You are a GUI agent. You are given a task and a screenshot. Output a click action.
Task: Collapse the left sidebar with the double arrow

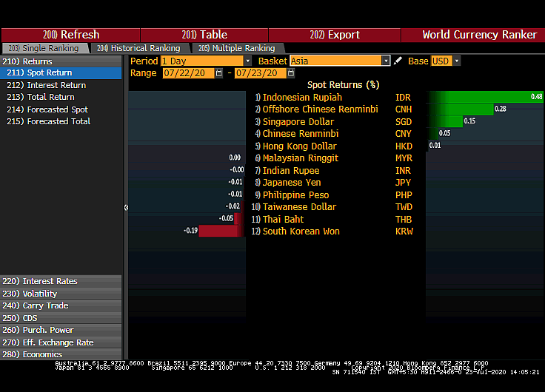tap(126, 207)
